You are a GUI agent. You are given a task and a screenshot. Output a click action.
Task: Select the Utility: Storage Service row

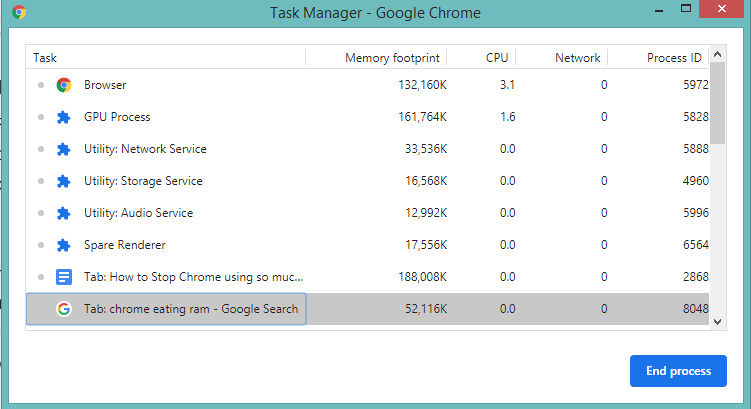point(367,182)
